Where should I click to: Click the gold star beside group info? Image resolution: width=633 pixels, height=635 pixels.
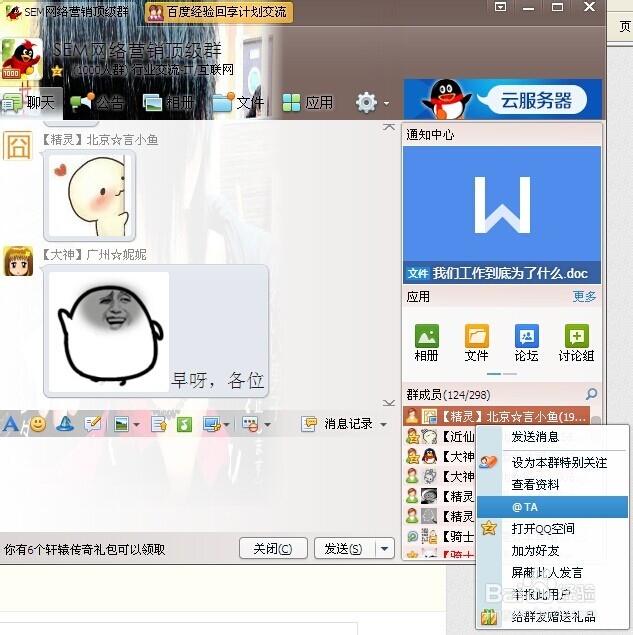pyautogui.click(x=57, y=71)
